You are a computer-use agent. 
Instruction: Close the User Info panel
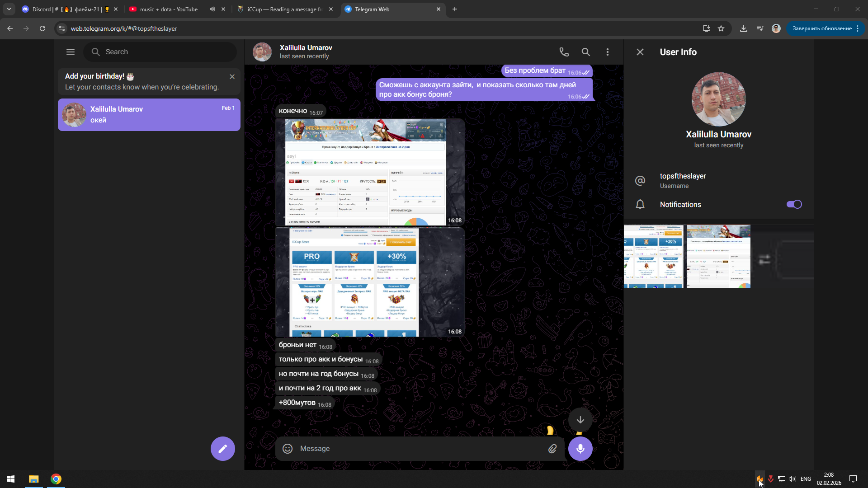[x=640, y=52]
